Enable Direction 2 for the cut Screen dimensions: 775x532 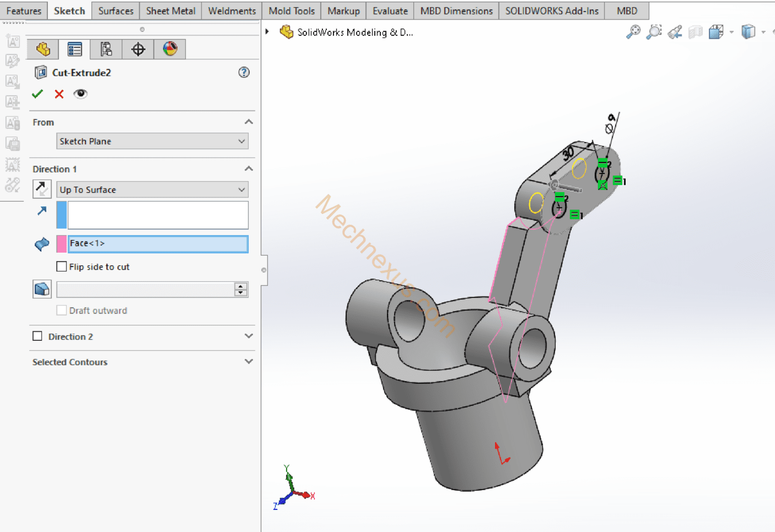pos(37,336)
